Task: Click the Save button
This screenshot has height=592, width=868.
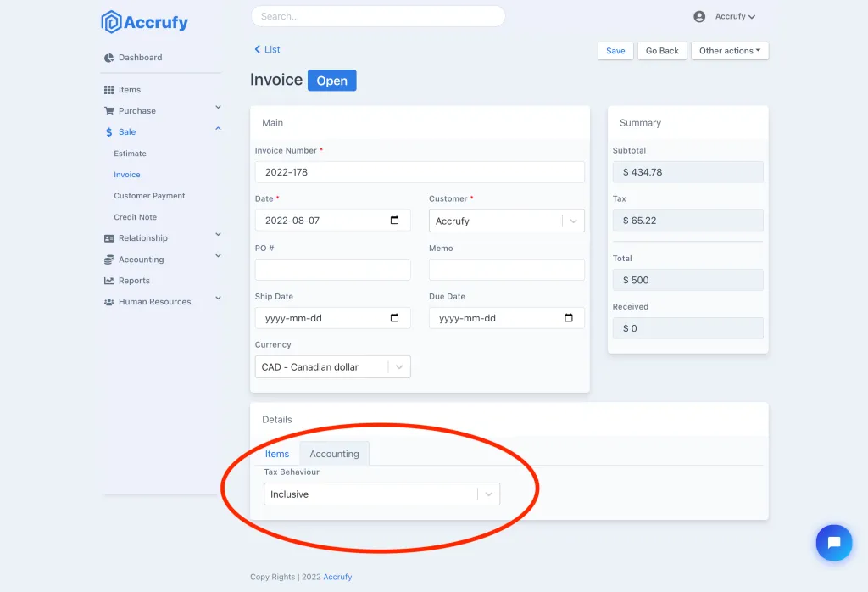Action: 615,51
